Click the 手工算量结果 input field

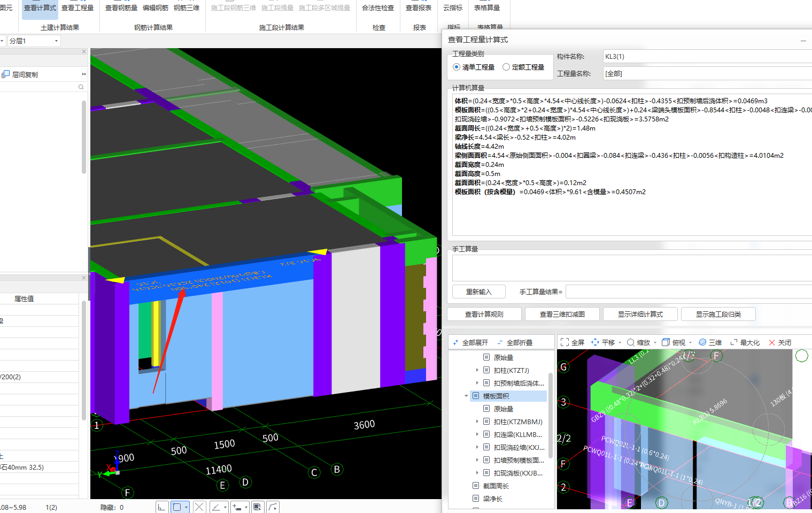click(689, 292)
